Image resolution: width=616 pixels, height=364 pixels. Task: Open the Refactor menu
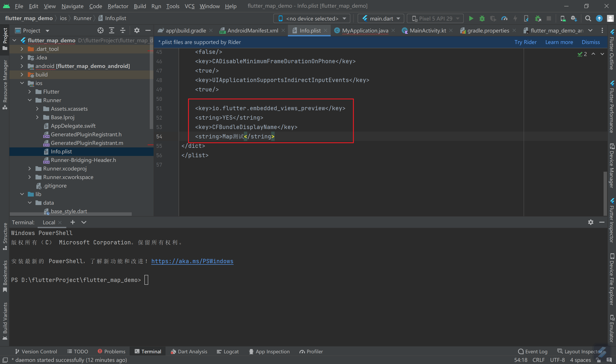118,6
